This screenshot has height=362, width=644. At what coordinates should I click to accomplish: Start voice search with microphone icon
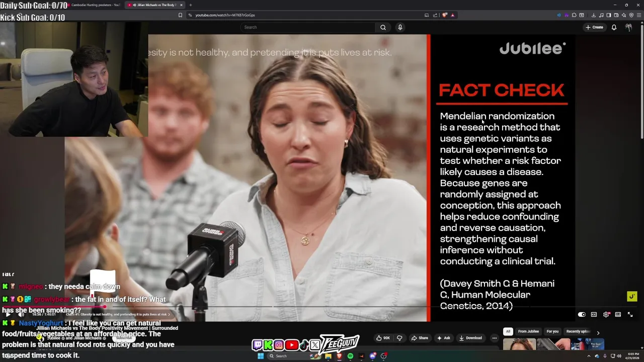[400, 27]
